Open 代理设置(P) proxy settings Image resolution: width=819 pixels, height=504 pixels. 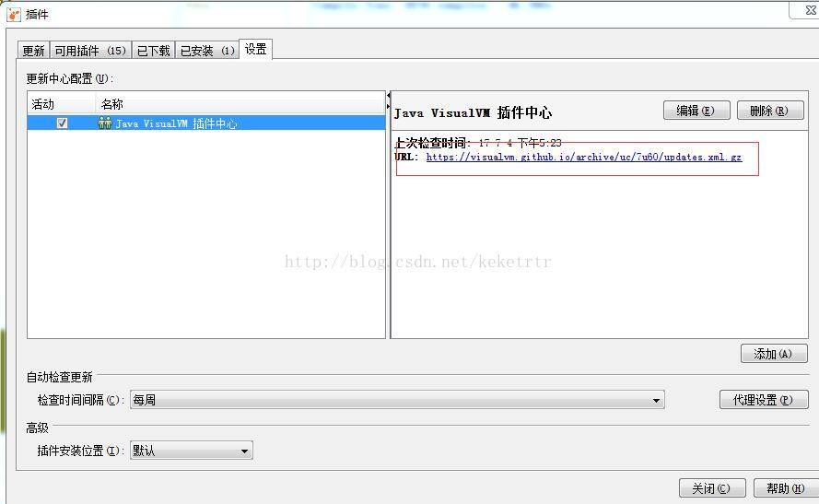764,400
